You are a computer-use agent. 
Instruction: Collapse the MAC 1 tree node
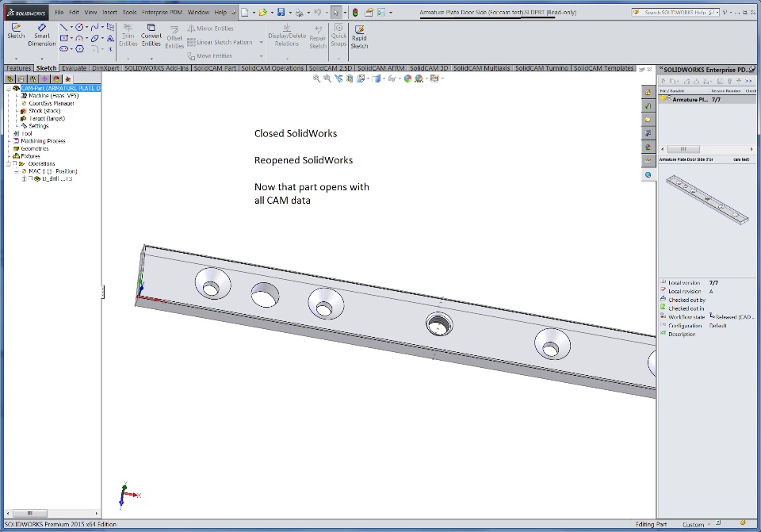coord(17,171)
